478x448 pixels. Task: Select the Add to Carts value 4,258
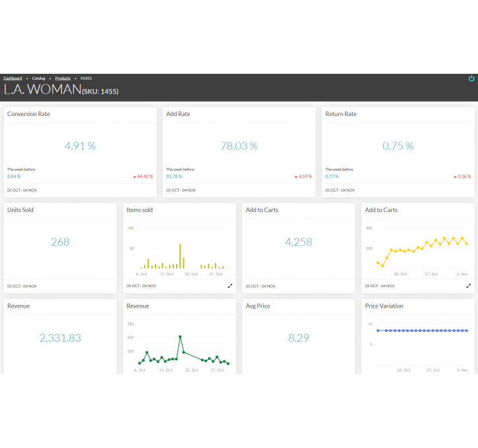[x=299, y=242]
